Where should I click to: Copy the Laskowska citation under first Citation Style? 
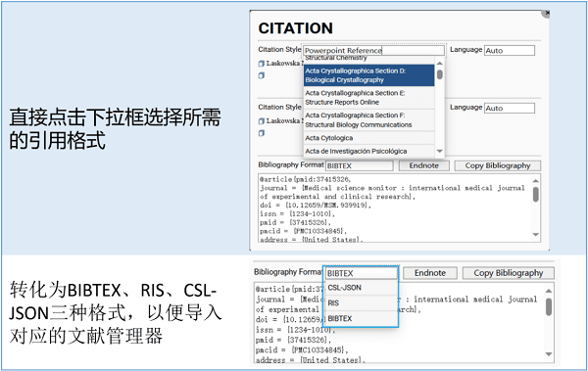[x=262, y=64]
